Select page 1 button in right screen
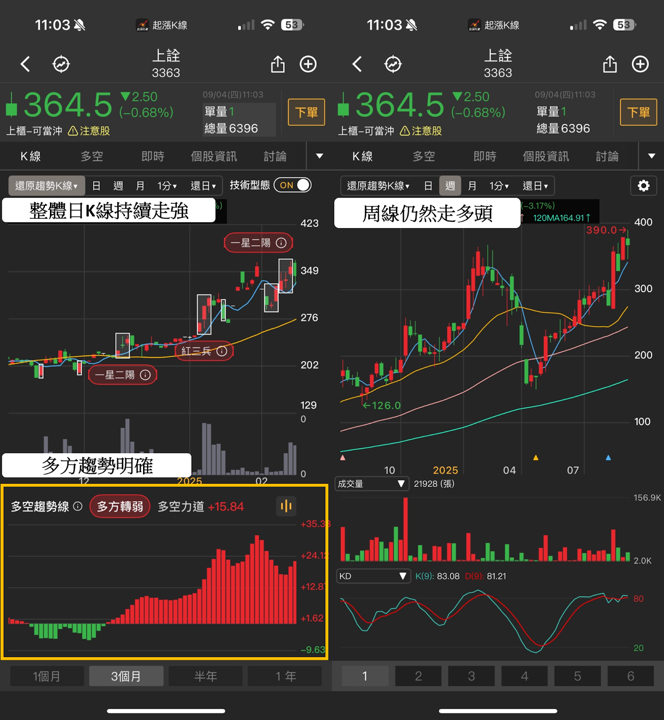The width and height of the screenshot is (664, 720). tap(365, 676)
